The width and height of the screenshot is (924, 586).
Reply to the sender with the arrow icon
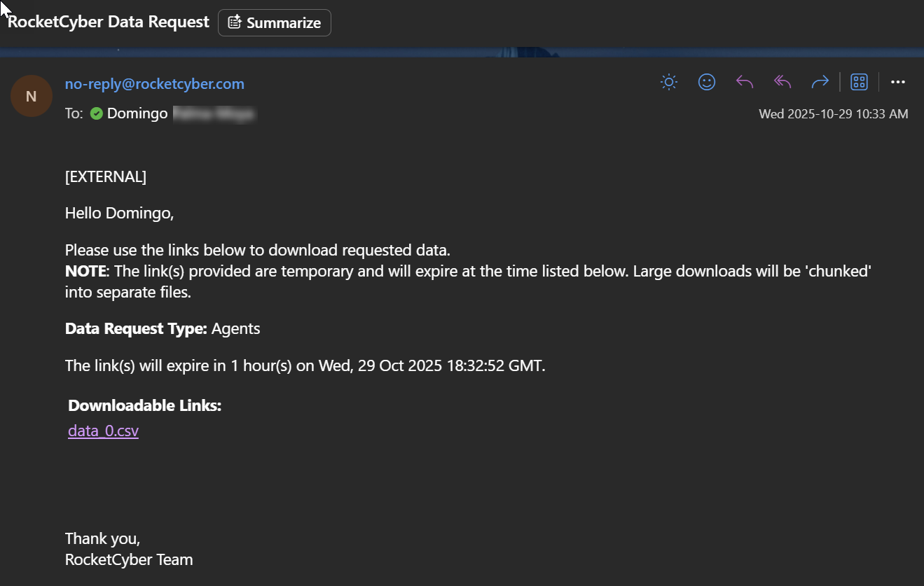[745, 82]
